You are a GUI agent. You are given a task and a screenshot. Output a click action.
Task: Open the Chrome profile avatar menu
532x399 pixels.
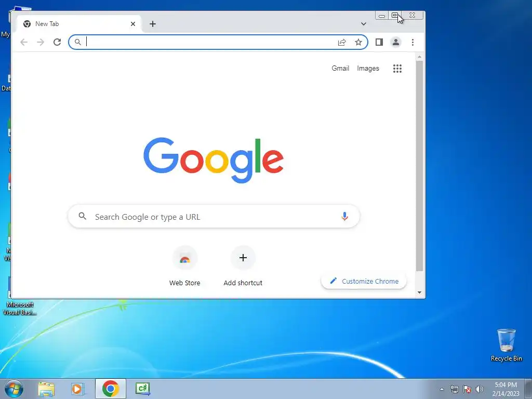[x=395, y=42]
